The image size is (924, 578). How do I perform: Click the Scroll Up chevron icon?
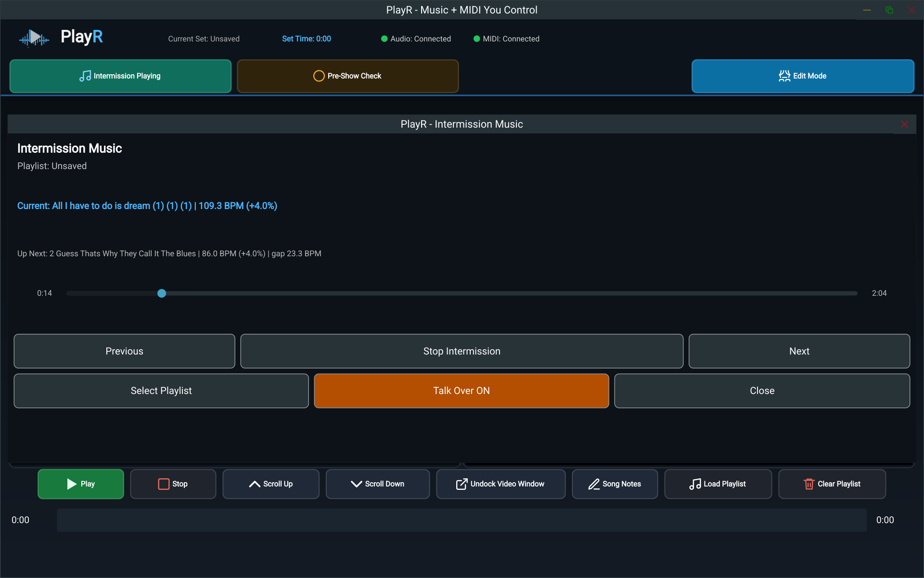point(255,484)
